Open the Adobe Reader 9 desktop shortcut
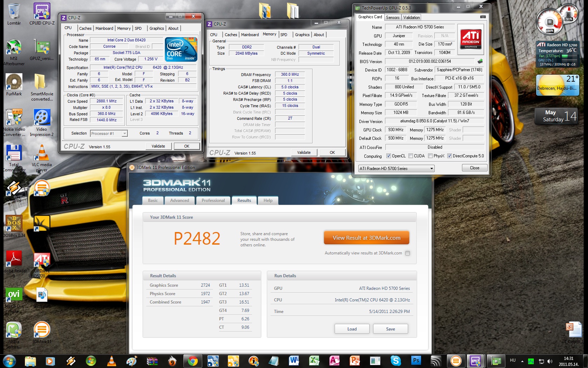 coord(14,264)
